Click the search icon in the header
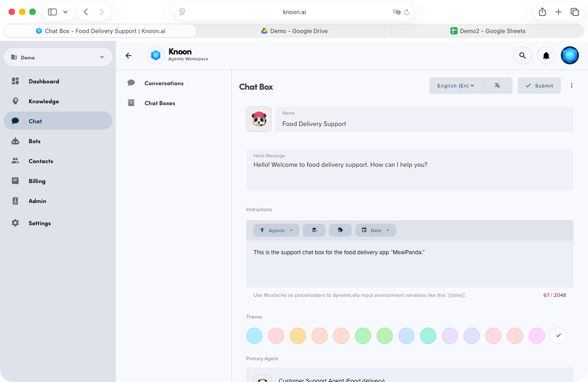 [522, 55]
